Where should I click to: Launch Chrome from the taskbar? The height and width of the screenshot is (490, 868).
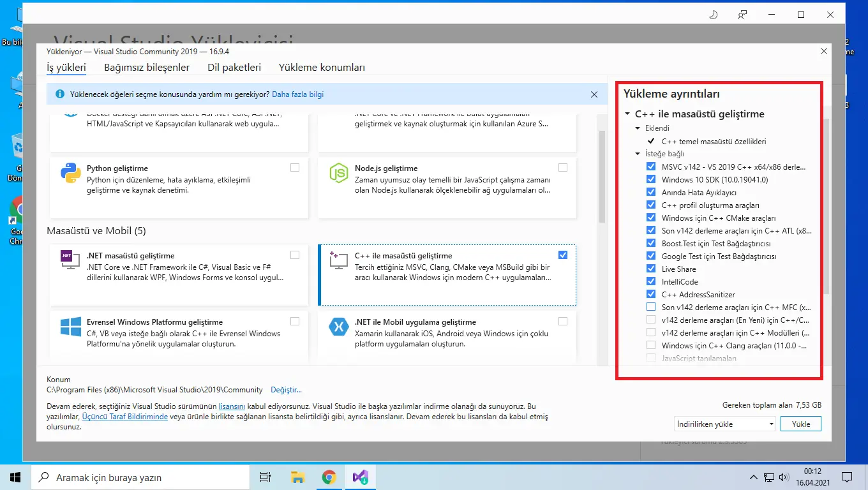[329, 477]
